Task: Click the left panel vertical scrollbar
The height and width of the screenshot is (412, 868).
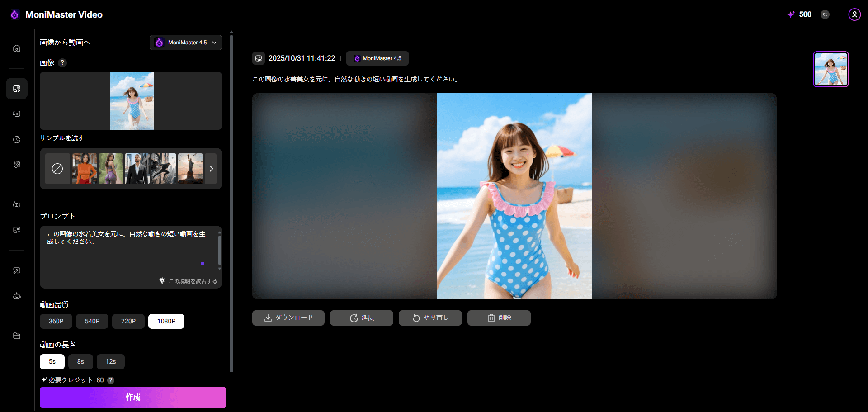Action: point(231,204)
